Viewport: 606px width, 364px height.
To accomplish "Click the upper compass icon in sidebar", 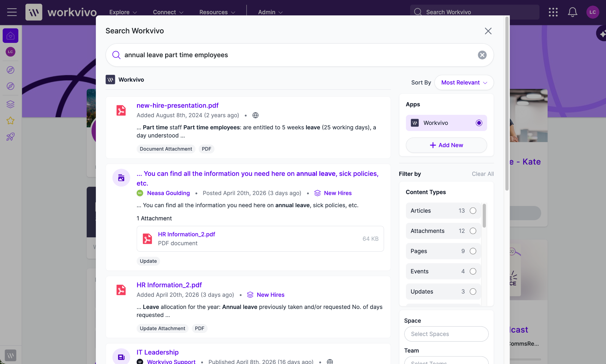I will click(11, 70).
